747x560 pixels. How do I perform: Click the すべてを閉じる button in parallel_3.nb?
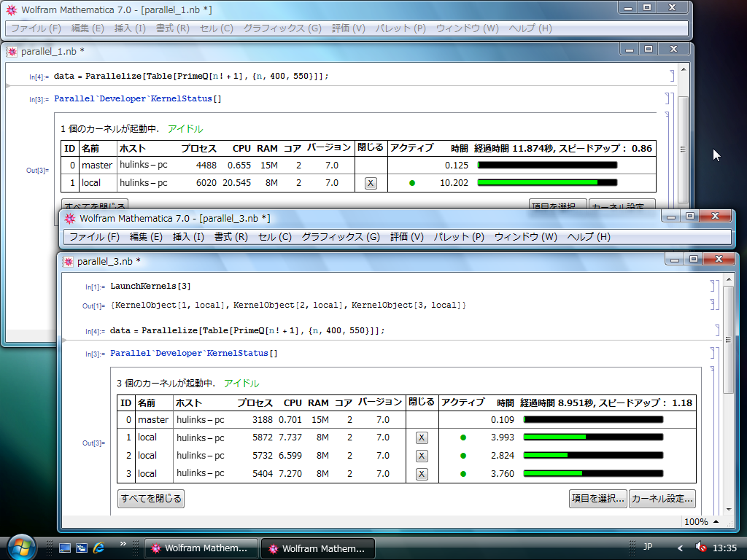coord(151,499)
